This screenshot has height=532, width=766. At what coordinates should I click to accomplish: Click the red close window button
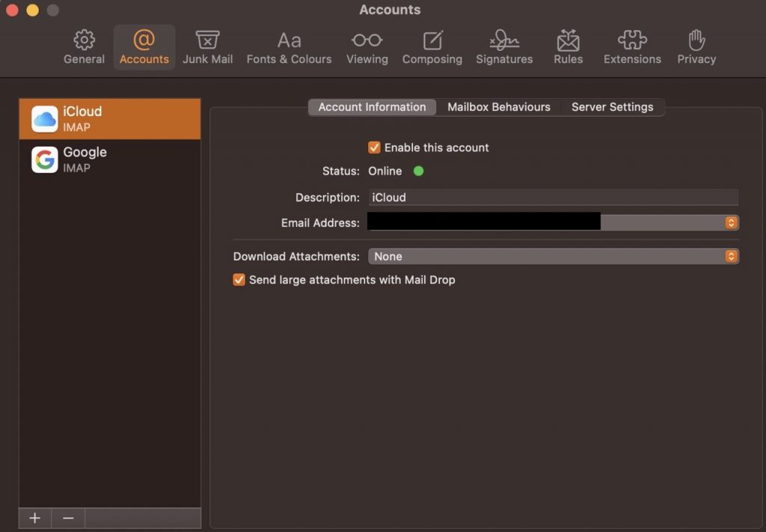tap(12, 10)
